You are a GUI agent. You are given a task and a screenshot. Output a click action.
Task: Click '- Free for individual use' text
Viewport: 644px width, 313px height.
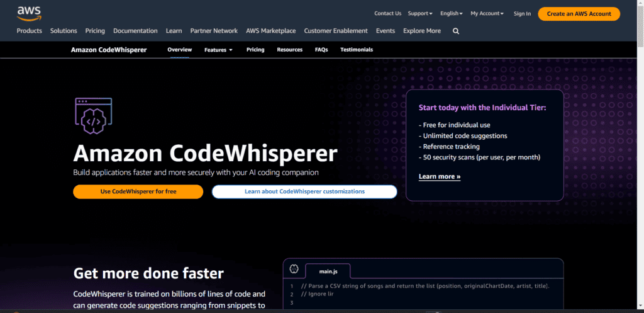(x=454, y=125)
